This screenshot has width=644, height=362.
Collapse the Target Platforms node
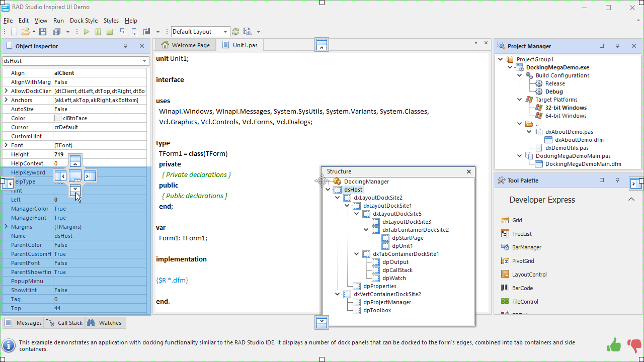point(520,100)
